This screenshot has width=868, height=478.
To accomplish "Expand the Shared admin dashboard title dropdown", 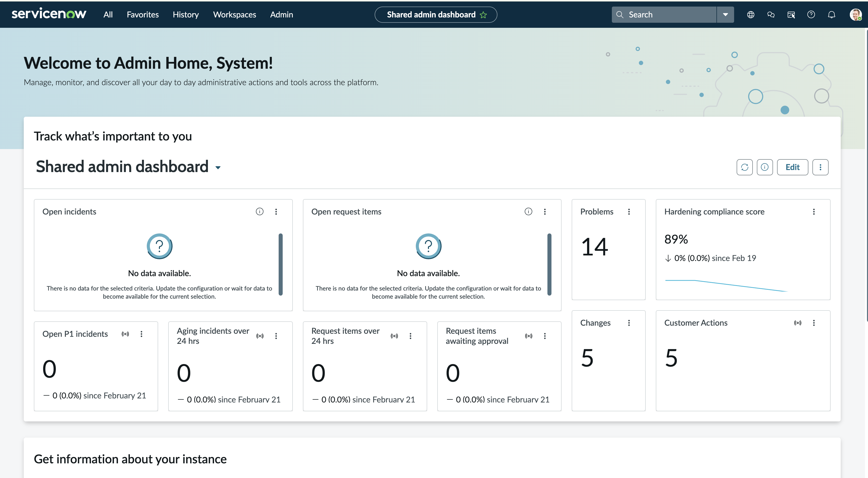I will [218, 168].
